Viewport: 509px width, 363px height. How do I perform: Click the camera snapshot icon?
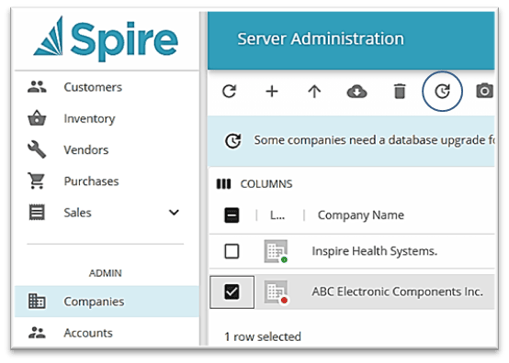coord(484,91)
